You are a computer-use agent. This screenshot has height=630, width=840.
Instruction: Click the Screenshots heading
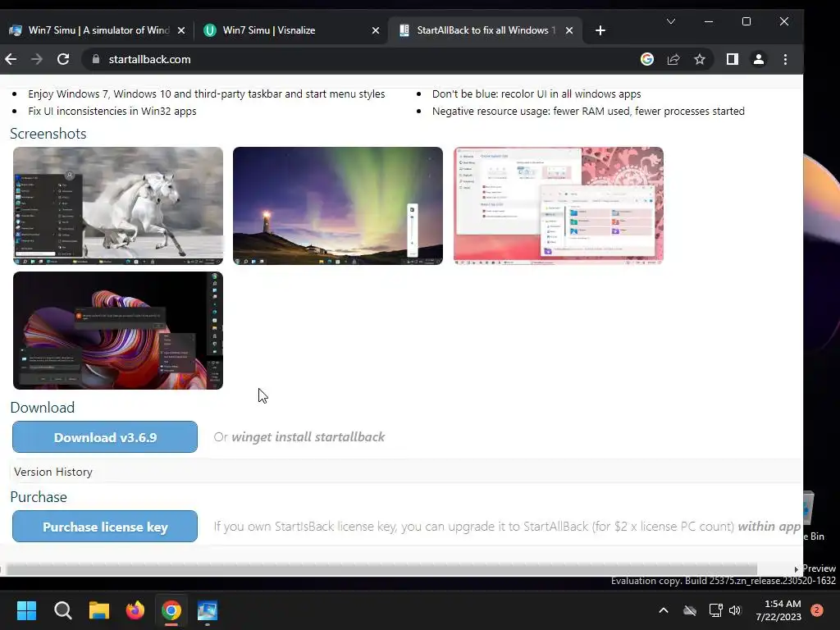[x=48, y=134]
